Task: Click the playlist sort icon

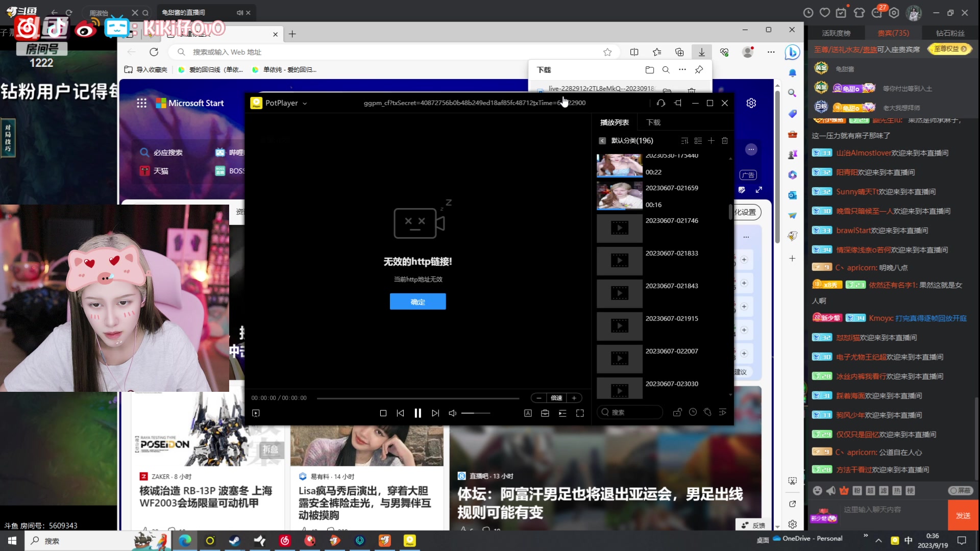Action: (684, 141)
